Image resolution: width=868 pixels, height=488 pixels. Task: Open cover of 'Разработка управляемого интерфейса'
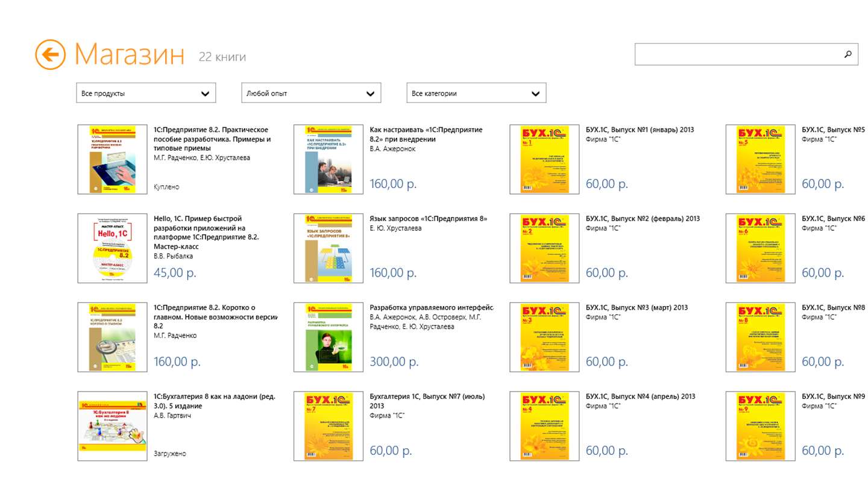pos(329,337)
